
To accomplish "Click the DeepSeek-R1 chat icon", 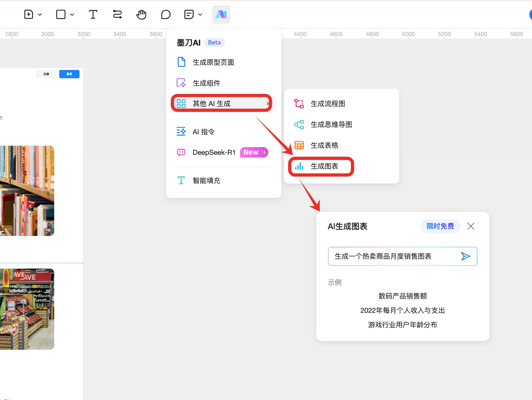I will 181,152.
